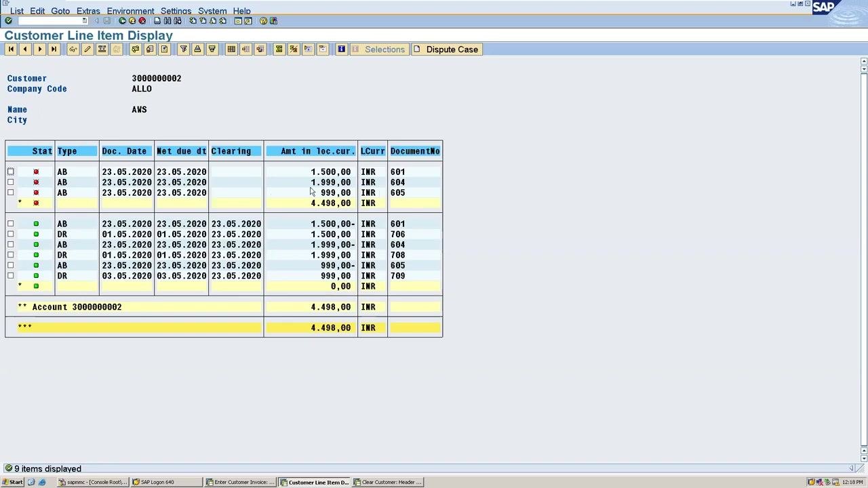Image resolution: width=868 pixels, height=488 pixels.
Task: Select the checkbox for cleared document 706
Action: coord(11,235)
